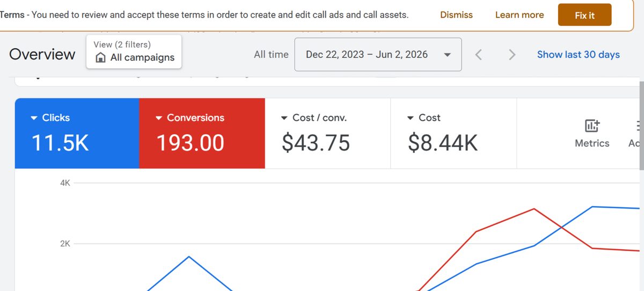Expand the Clicks metric dropdown
The image size is (644, 291).
(x=34, y=118)
